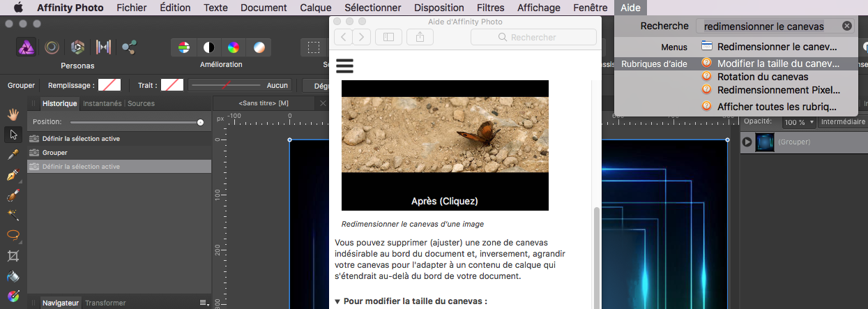
Task: Select the Paint Brush tool
Action: [x=13, y=195]
